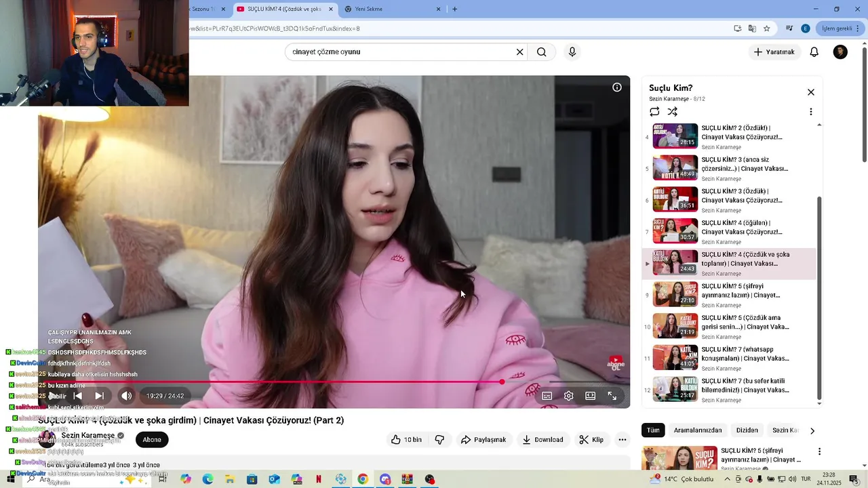
Task: Open the weather widget 14°C Çok bulutlu
Action: point(682,479)
